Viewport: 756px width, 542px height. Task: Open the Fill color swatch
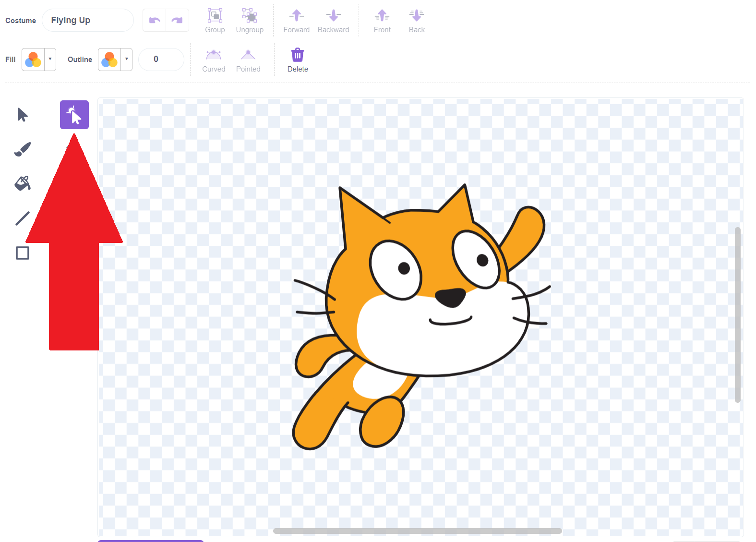pyautogui.click(x=33, y=60)
